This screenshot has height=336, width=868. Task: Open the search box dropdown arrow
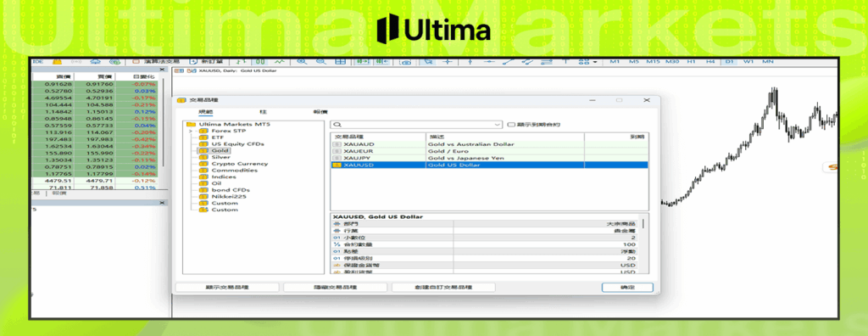tap(497, 125)
